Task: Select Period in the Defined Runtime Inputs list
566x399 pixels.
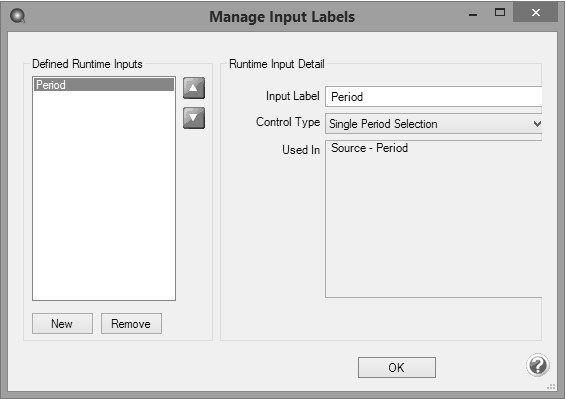Action: tap(104, 85)
